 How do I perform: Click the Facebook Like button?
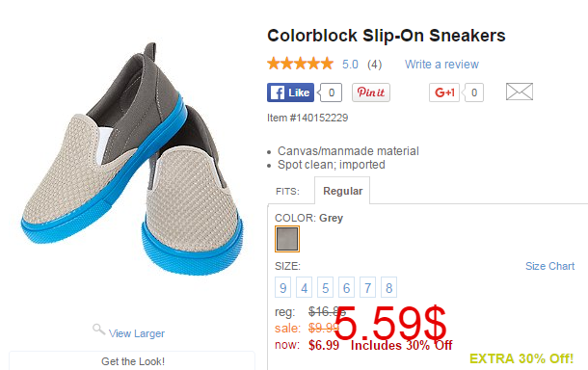pos(290,92)
